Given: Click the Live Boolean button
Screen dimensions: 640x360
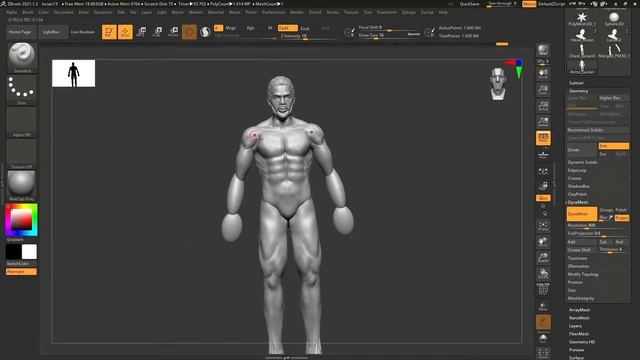Looking at the screenshot, I should (83, 32).
